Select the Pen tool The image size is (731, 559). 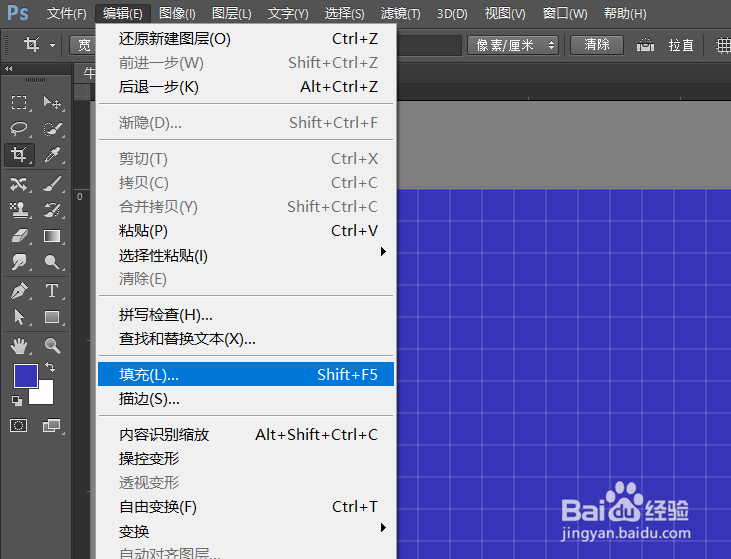[19, 291]
